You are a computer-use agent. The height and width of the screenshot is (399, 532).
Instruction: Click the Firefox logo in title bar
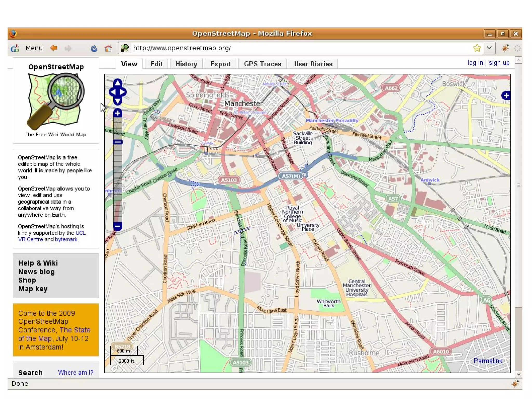13,34
